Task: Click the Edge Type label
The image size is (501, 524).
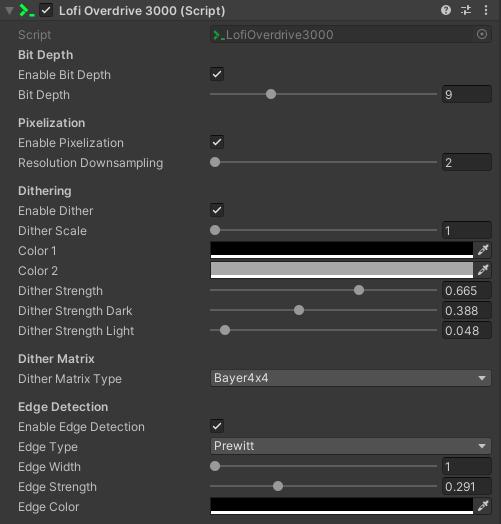Action: click(x=48, y=447)
